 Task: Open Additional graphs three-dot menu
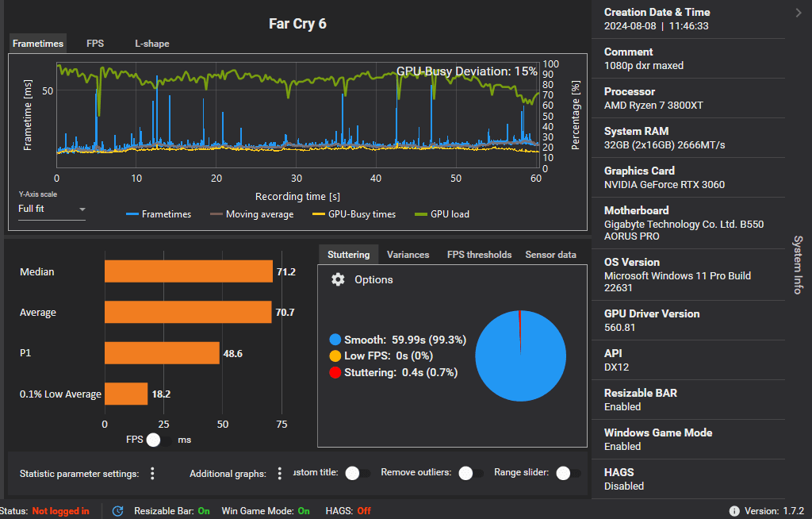click(x=280, y=474)
